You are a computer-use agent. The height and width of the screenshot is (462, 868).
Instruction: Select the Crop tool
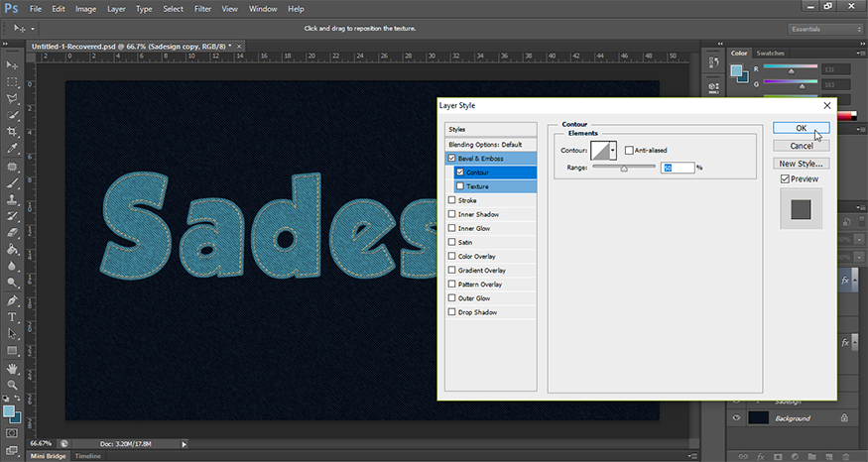coord(12,132)
